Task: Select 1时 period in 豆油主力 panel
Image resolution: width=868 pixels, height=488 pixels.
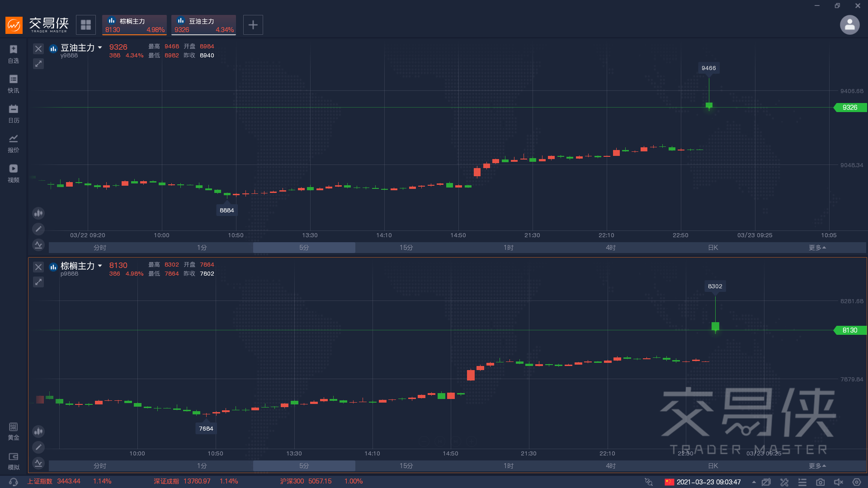Action: point(509,248)
